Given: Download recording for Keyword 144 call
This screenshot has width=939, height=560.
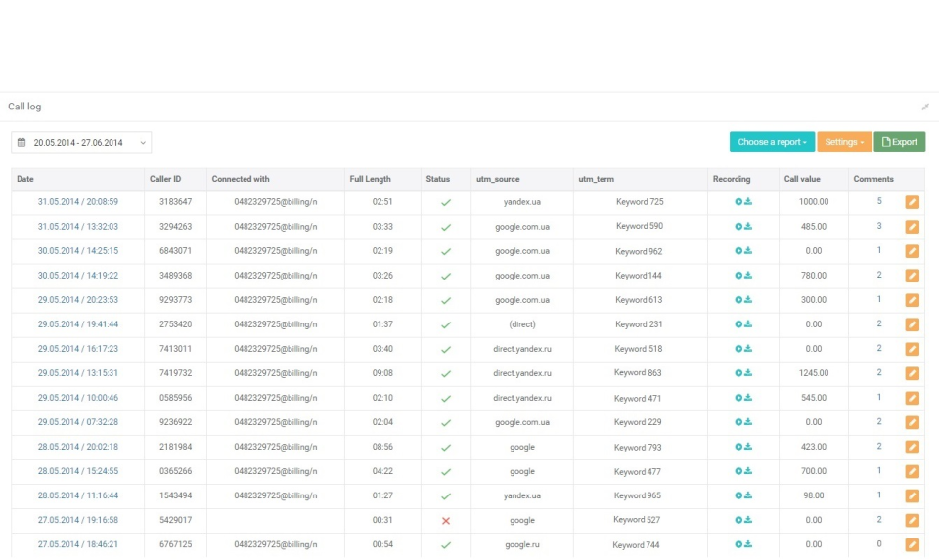Looking at the screenshot, I should [748, 276].
